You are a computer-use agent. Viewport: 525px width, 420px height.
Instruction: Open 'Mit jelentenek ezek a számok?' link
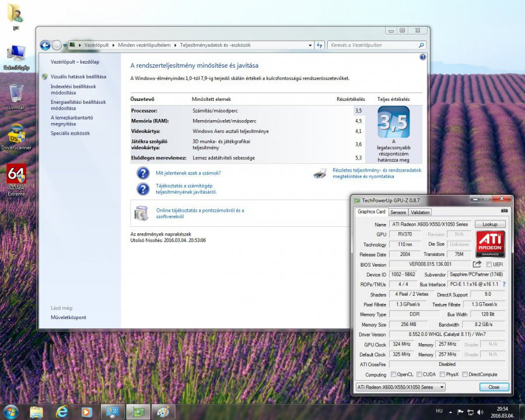[x=188, y=173]
